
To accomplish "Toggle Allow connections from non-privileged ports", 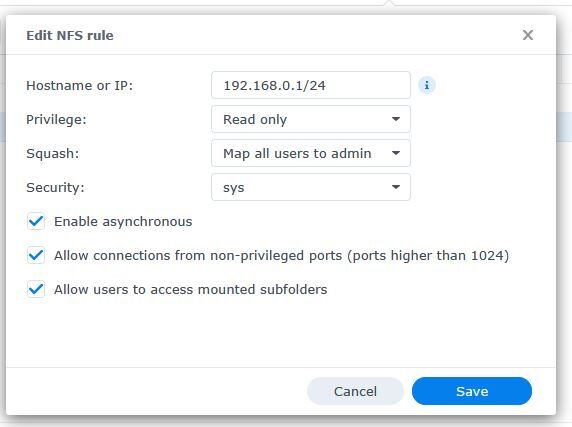I will [x=36, y=255].
